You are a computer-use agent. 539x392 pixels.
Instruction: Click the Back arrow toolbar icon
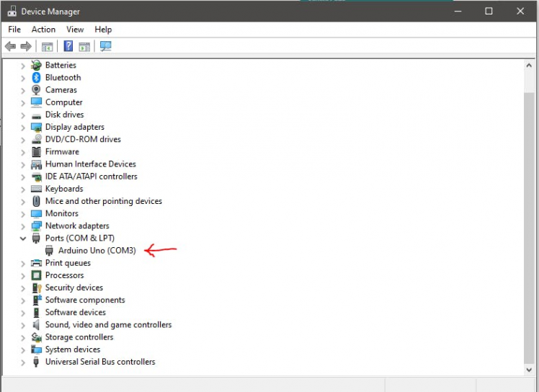[x=10, y=46]
